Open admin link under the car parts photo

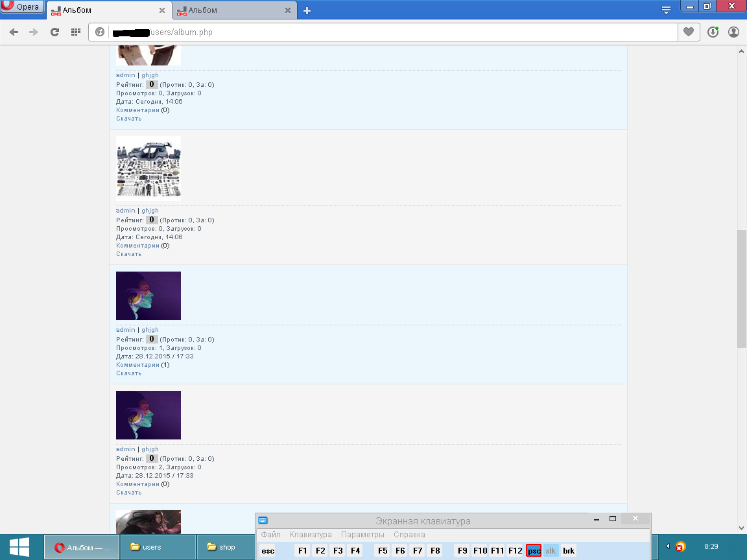[126, 211]
